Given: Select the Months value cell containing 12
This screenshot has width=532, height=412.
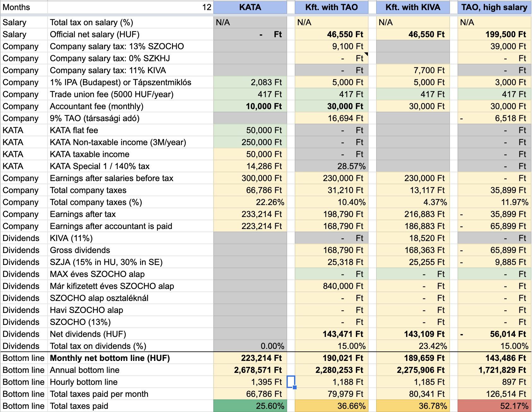Looking at the screenshot, I should click(130, 7).
